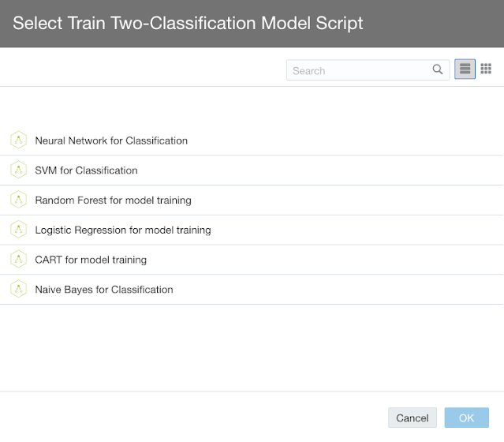
Task: Choose Naive Bayes for Classification
Action: tap(103, 290)
